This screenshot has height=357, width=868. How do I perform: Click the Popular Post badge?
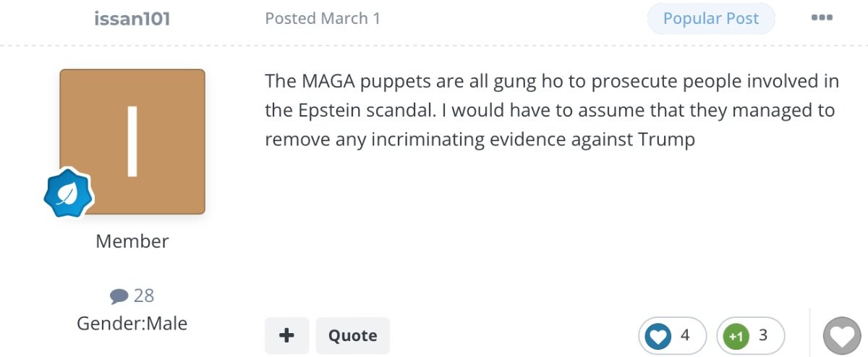(711, 19)
